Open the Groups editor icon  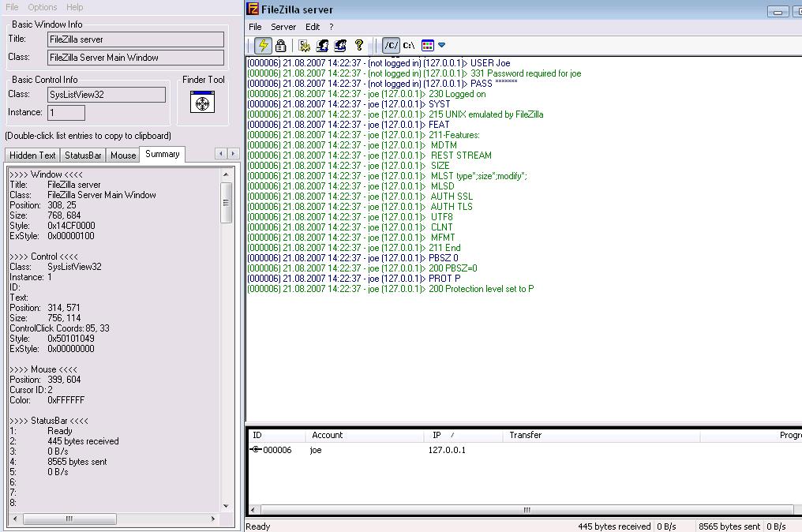coord(340,46)
